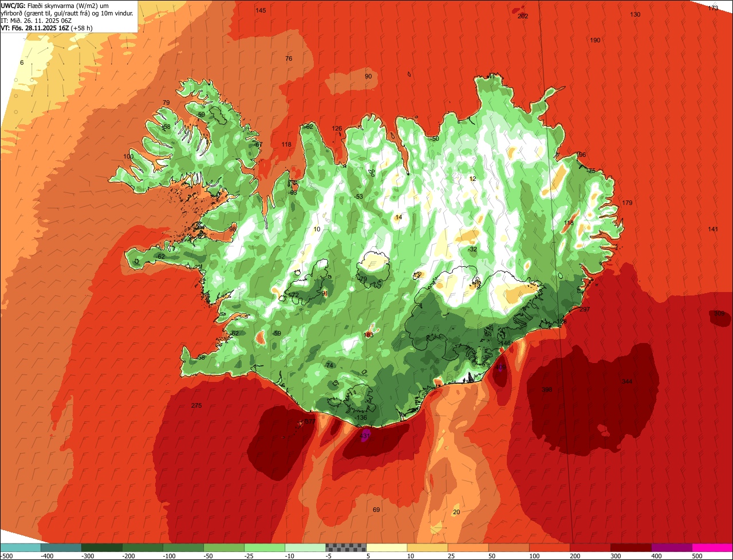Click the map value 146
Image resolution: width=733 pixels, height=560 pixels.
(506, 343)
